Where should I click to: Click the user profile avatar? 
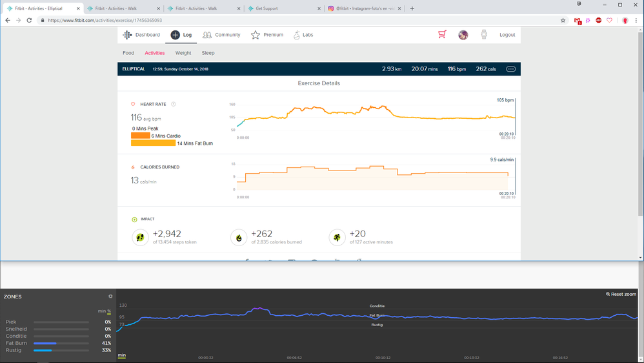(x=463, y=35)
